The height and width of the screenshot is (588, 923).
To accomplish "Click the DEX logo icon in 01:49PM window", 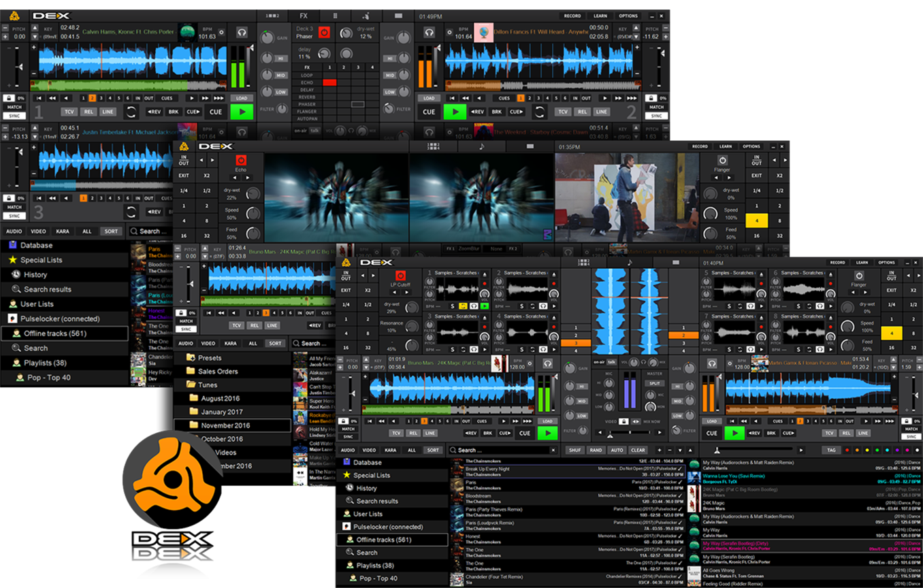I will point(15,16).
